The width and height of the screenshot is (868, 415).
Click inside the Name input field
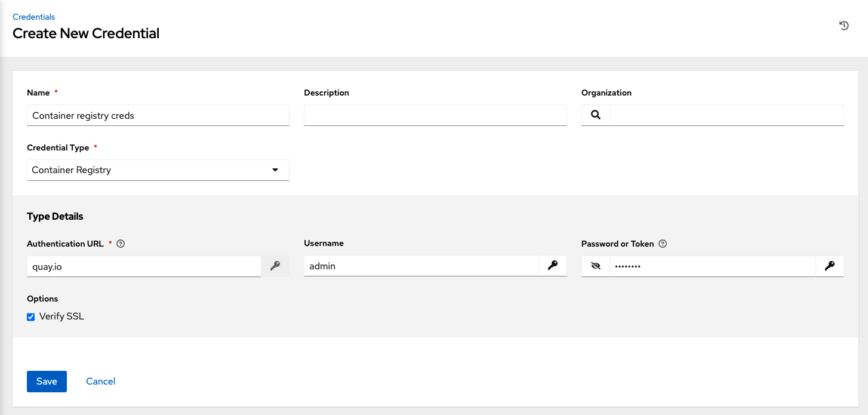[158, 115]
